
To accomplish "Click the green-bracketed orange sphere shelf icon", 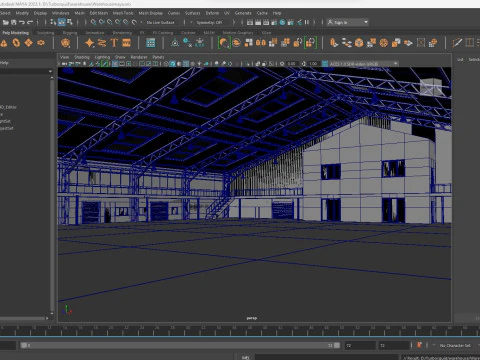I will 224,43.
